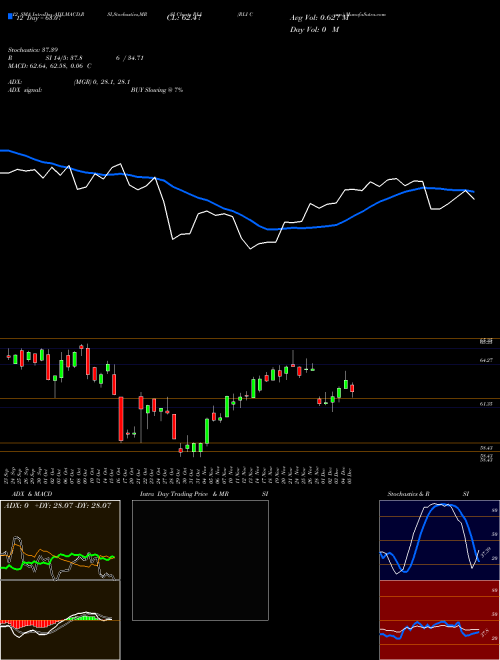Click the BUY Slowing @ 7% signal text
Screen dimensions: 500x660
click(157, 90)
